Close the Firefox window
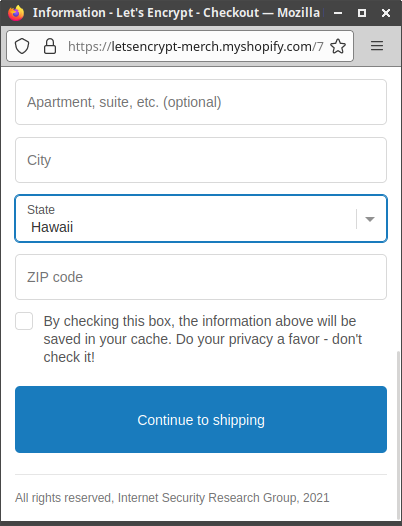Image resolution: width=402 pixels, height=526 pixels. pos(386,13)
